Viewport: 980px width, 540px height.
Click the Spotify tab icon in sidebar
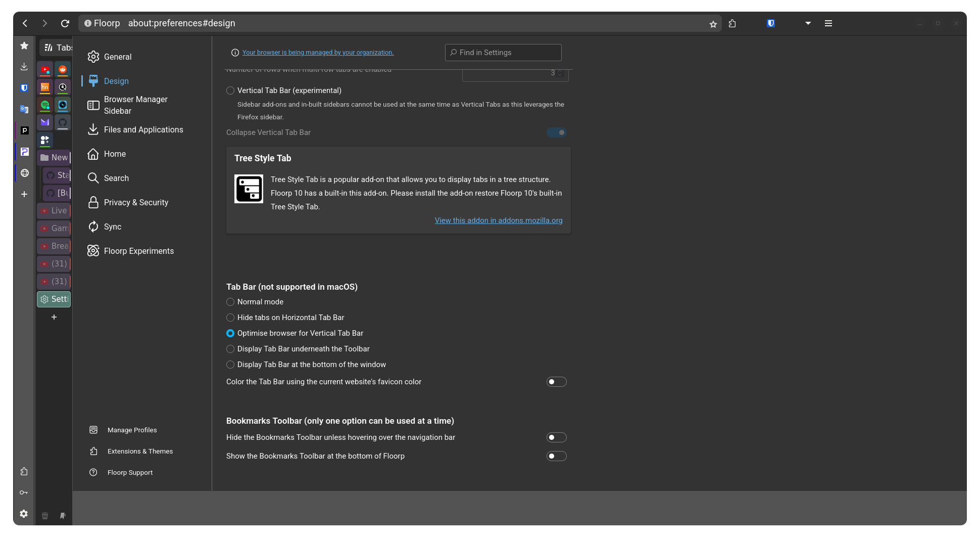45,105
